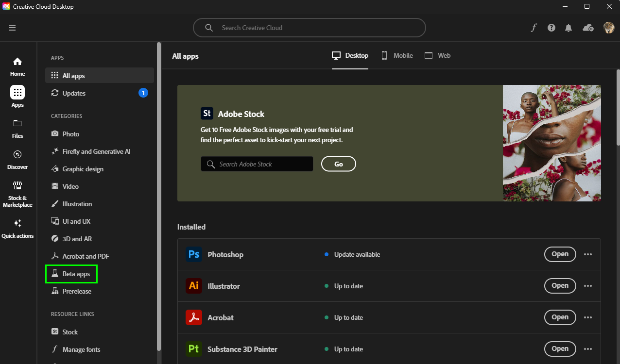The image size is (620, 364).
Task: Check the cloud sync status icon
Action: point(588,28)
